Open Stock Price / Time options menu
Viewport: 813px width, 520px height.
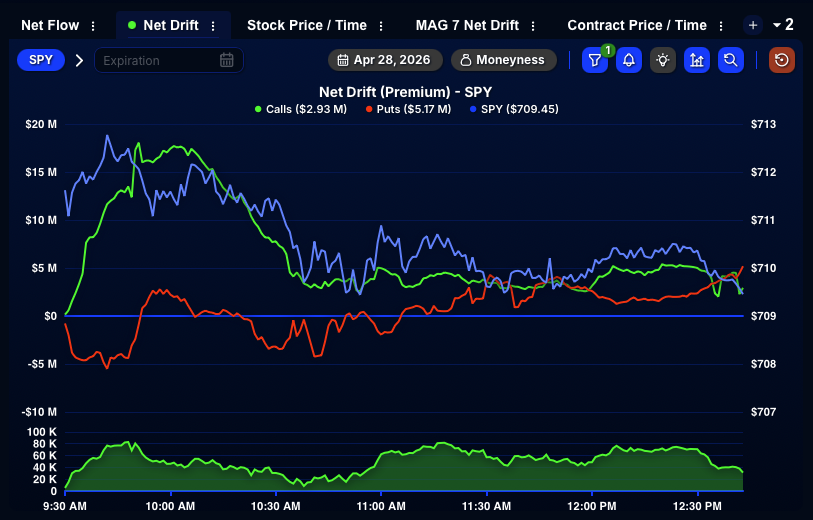tap(381, 25)
